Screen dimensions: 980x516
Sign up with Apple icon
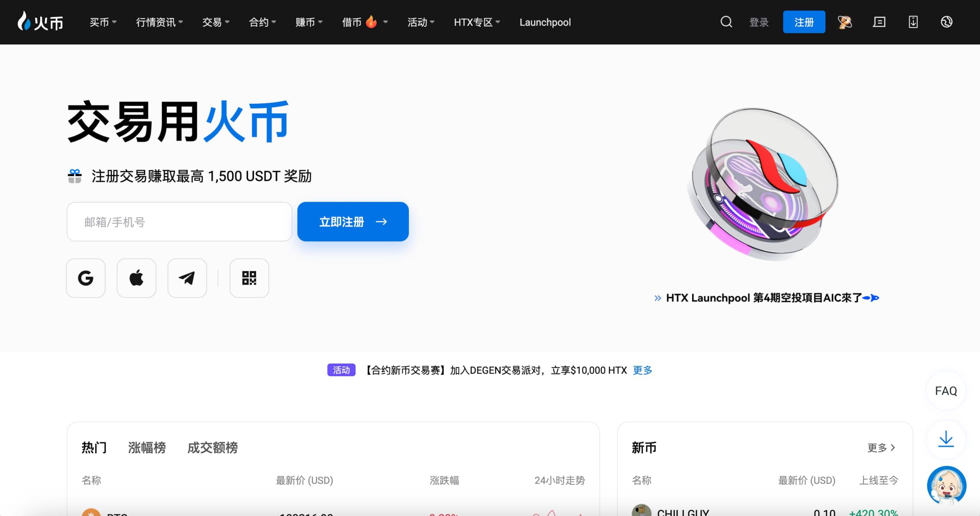coord(136,278)
